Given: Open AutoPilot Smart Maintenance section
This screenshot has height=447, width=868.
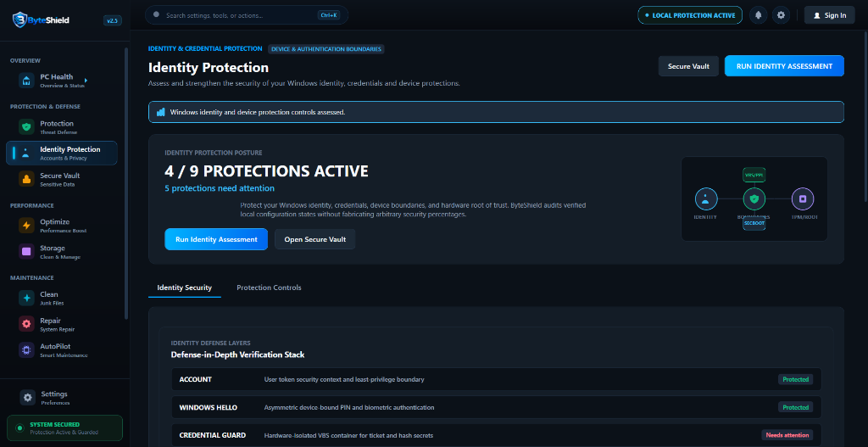Looking at the screenshot, I should point(61,350).
